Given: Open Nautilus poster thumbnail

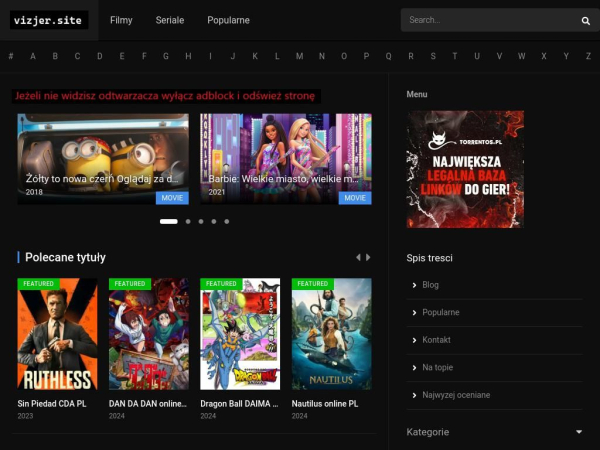Looking at the screenshot, I should pyautogui.click(x=331, y=334).
